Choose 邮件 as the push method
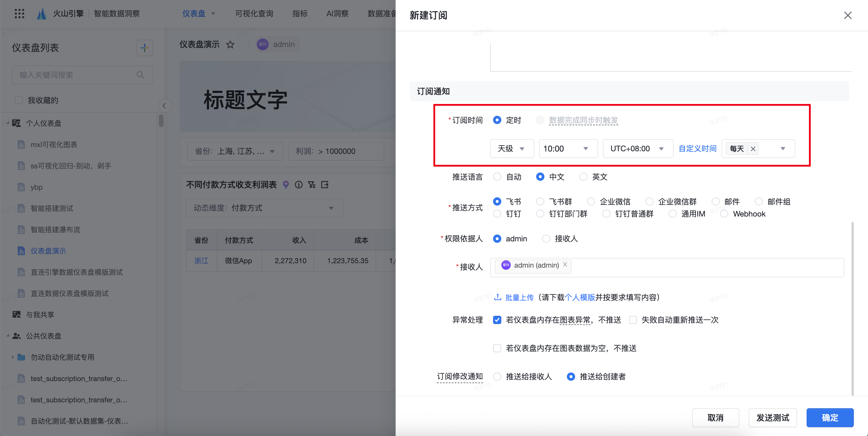This screenshot has height=436, width=868. 716,202
